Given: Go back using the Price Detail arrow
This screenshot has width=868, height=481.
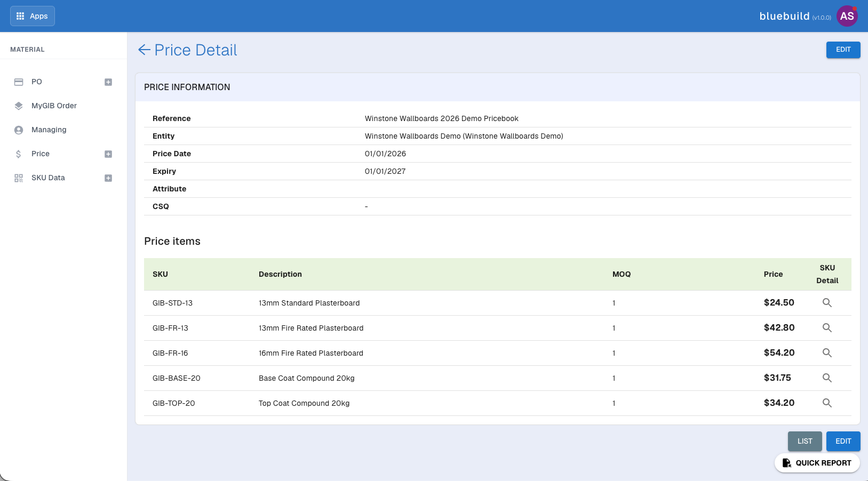Looking at the screenshot, I should (x=144, y=50).
